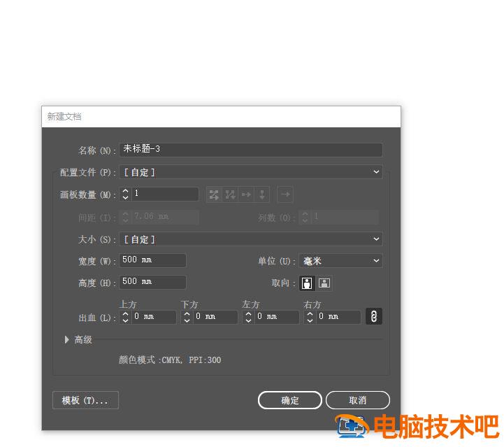Click the 上方 top bleed stepper arrows
The width and height of the screenshot is (504, 447).
(x=125, y=317)
